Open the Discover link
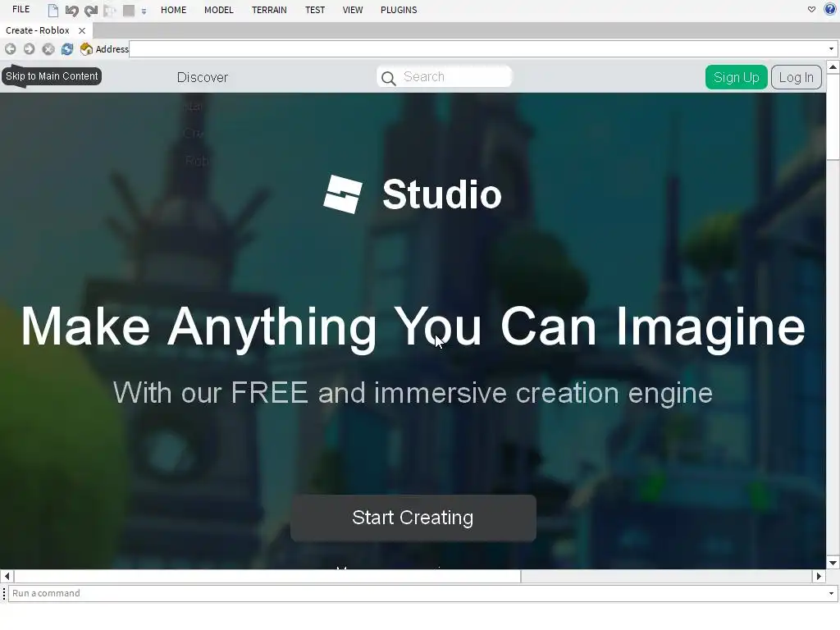 (x=203, y=77)
